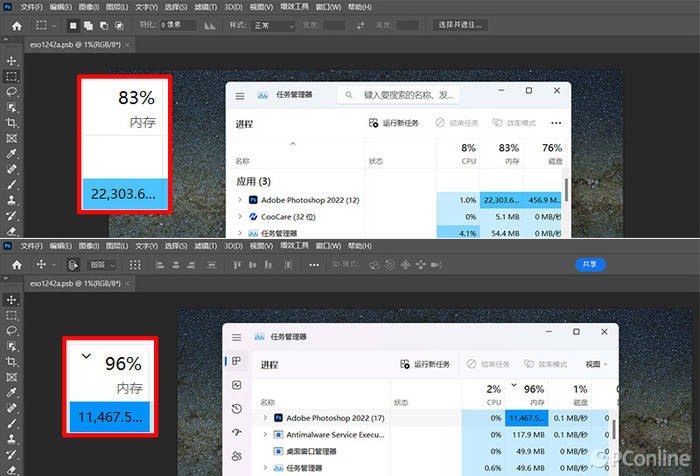Click 运行新任务 in the 83% Task Manager

point(393,123)
